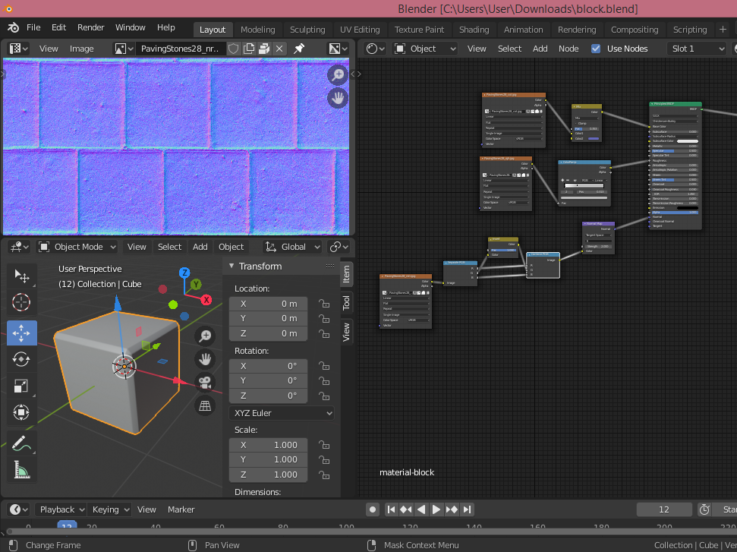Toggle lock for Scale Y
The width and height of the screenshot is (737, 552).
click(324, 459)
